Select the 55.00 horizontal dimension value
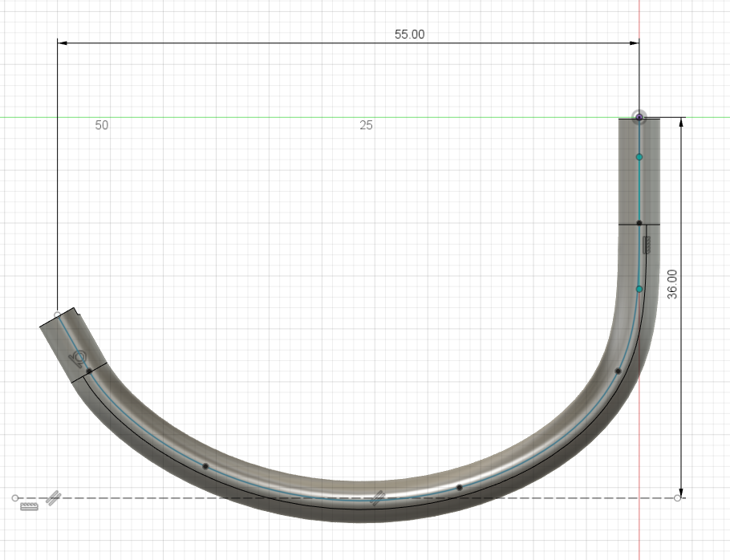This screenshot has width=730, height=560. pos(409,34)
